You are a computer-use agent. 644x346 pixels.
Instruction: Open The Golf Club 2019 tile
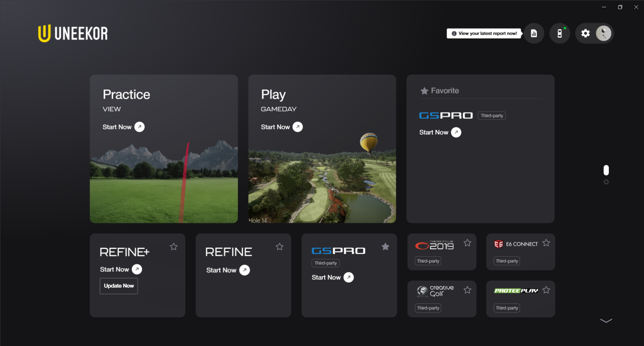pos(435,246)
